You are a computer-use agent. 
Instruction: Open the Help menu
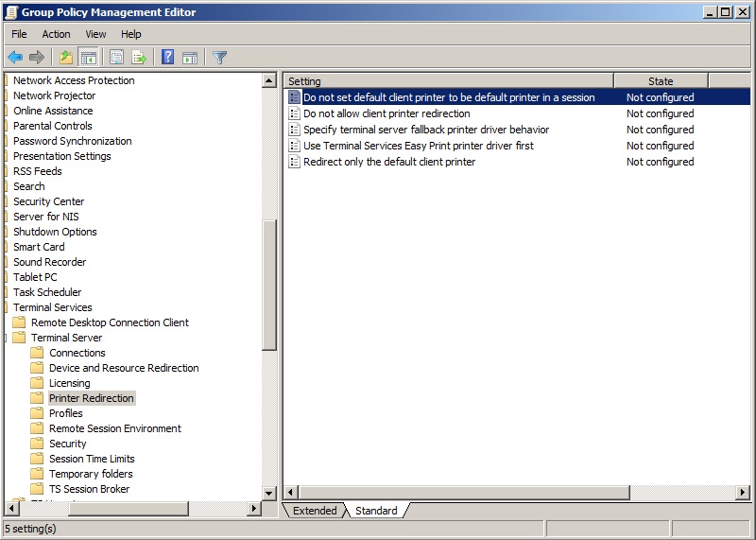(130, 34)
